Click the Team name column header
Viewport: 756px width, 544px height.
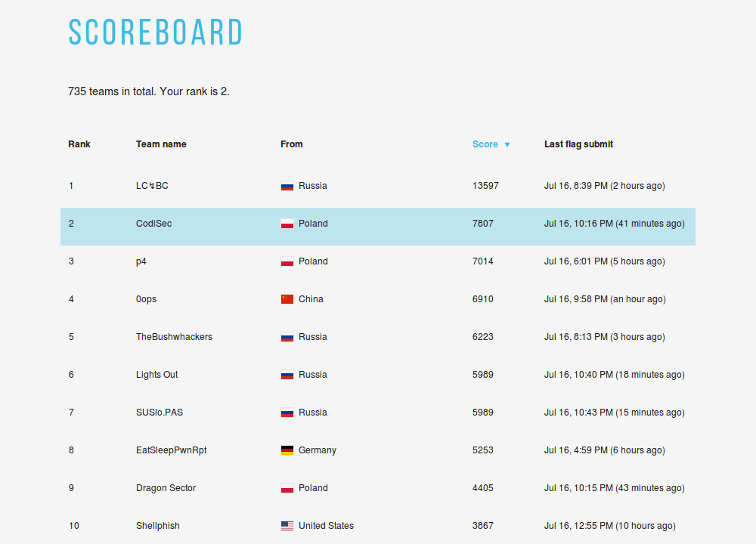point(161,144)
